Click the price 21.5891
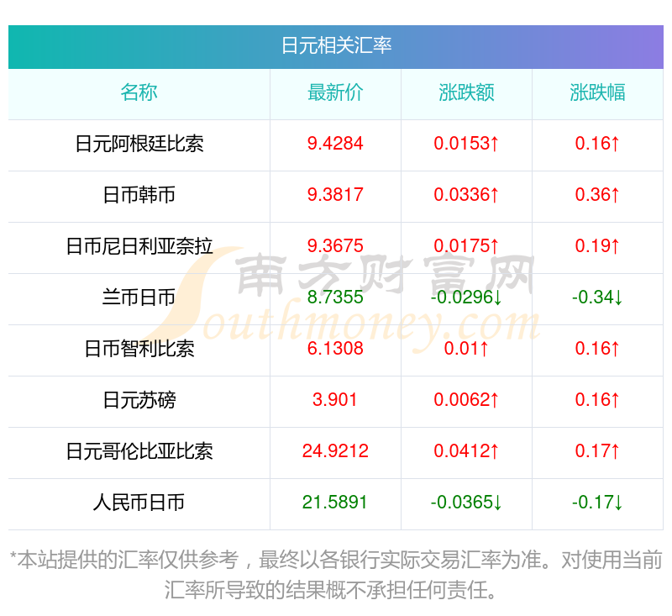This screenshot has width=672, height=616. pos(335,503)
